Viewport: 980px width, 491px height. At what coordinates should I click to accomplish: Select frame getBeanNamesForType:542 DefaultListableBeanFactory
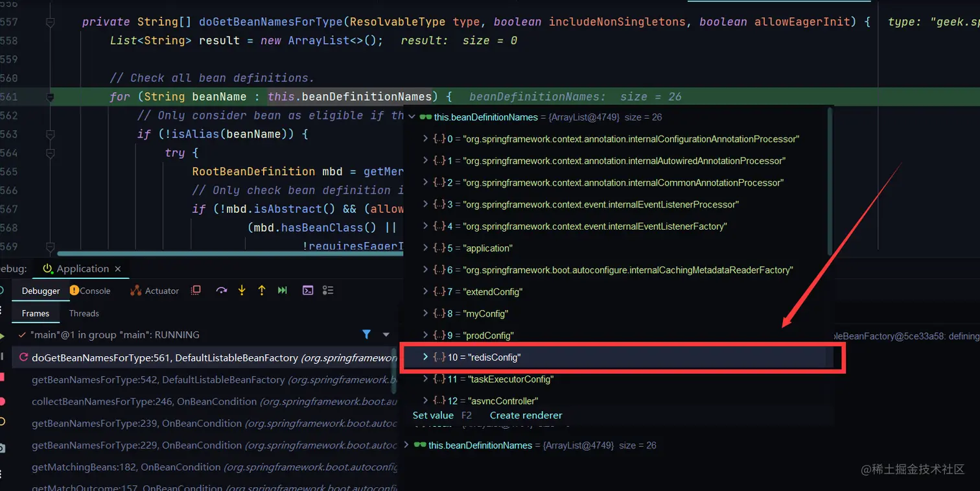(204, 379)
